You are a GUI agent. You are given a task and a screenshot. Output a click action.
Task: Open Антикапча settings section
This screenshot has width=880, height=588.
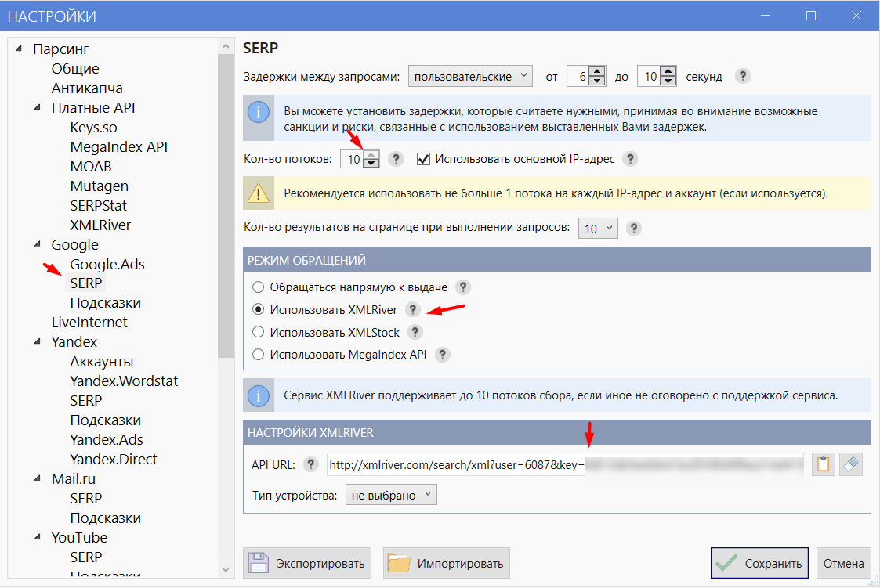87,88
